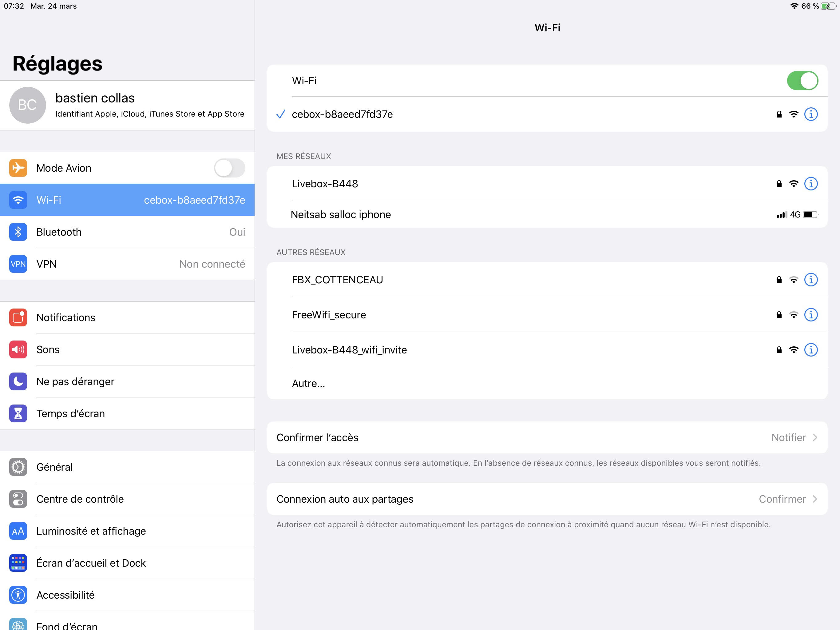This screenshot has height=630, width=840.
Task: Open info icon for FreeWifi_secure
Action: click(810, 315)
